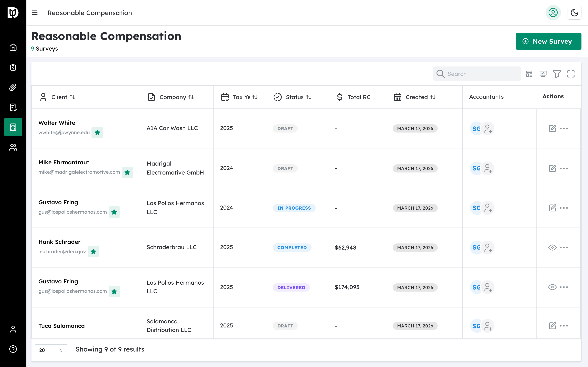The width and height of the screenshot is (588, 367).
Task: Open actions menu for Mike Ehrmantraut row
Action: pyautogui.click(x=564, y=168)
